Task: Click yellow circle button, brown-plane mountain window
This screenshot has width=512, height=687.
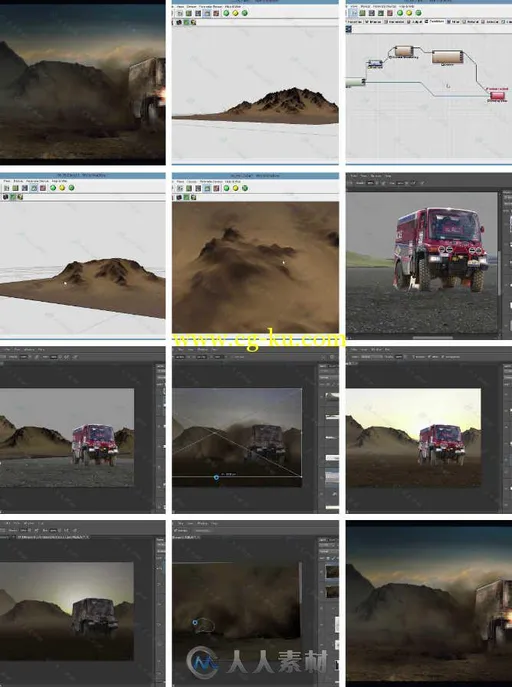Action: coord(62,188)
